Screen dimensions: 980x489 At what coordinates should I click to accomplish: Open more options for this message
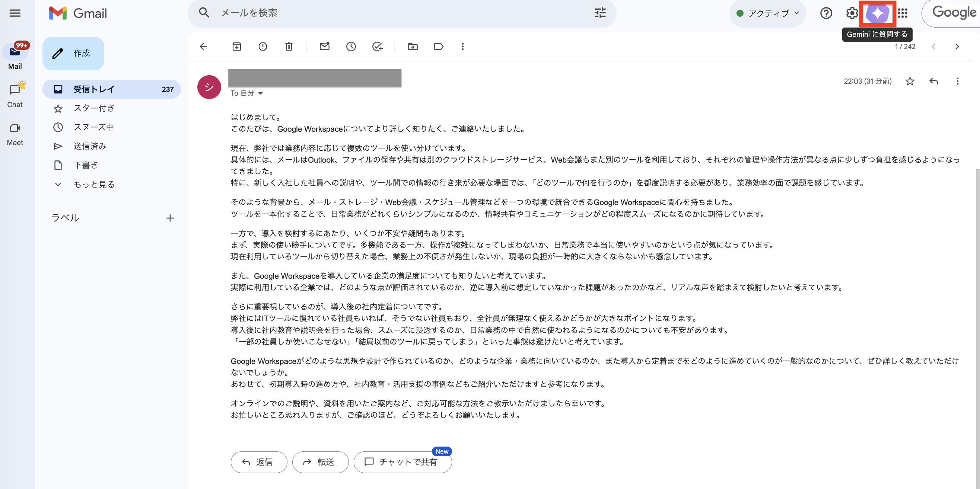957,81
